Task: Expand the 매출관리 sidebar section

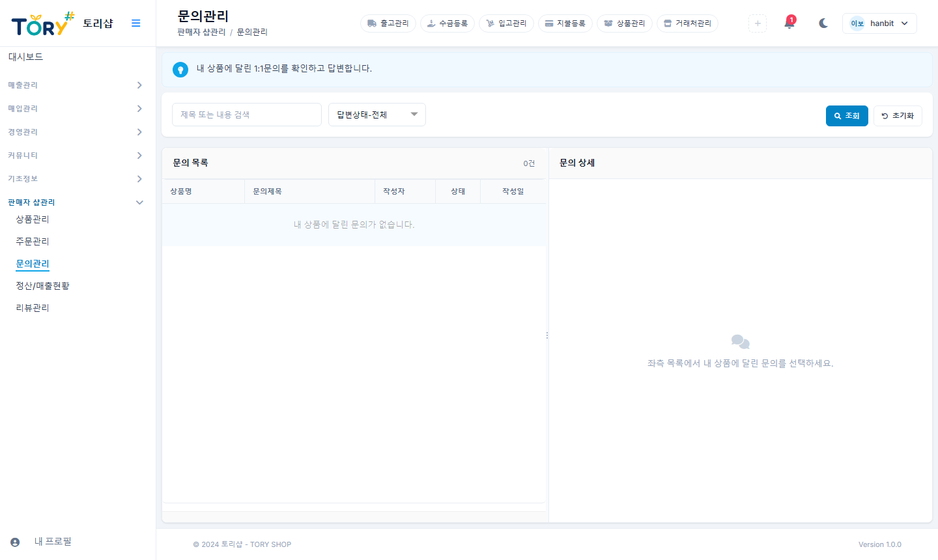Action: click(x=75, y=85)
